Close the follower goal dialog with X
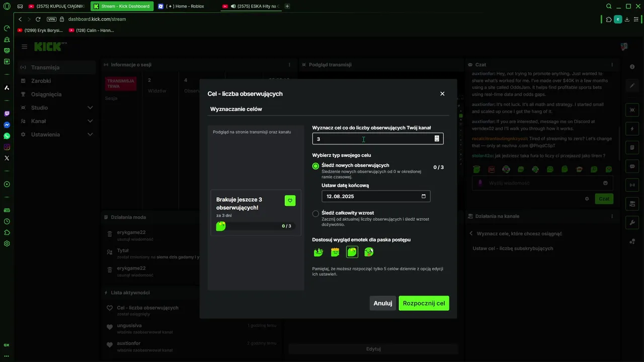Viewport: 644px width, 362px height. 442,94
